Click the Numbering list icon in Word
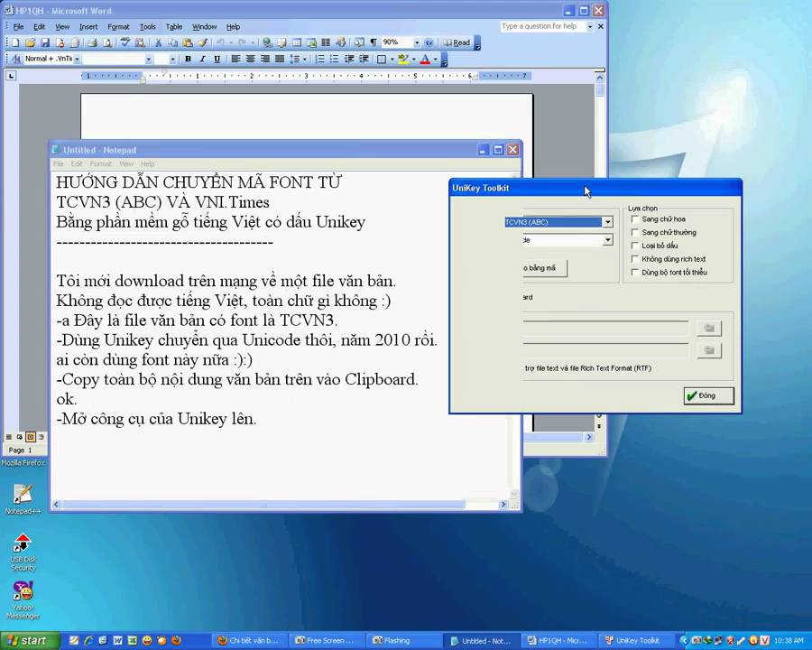Viewport: 812px width, 650px height. tap(320, 59)
